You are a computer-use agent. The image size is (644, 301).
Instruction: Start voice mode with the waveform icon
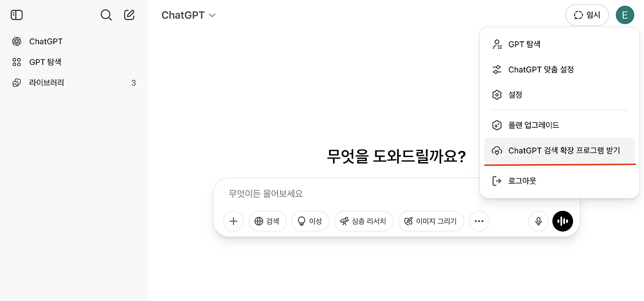click(562, 221)
